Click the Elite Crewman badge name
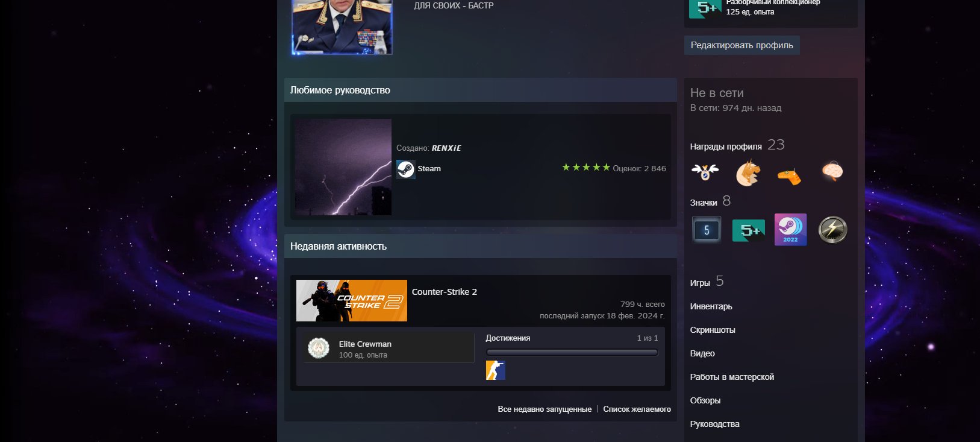 coord(365,344)
